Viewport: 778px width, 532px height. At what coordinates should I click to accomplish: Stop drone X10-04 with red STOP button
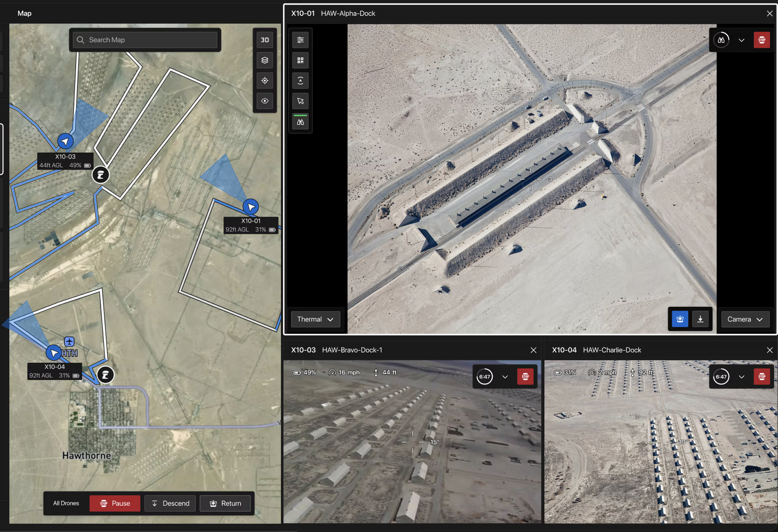coord(762,377)
